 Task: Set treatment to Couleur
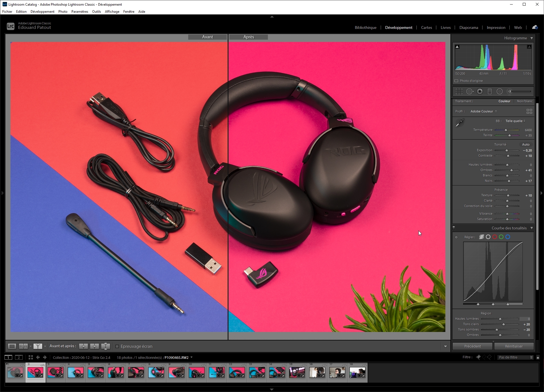point(504,101)
